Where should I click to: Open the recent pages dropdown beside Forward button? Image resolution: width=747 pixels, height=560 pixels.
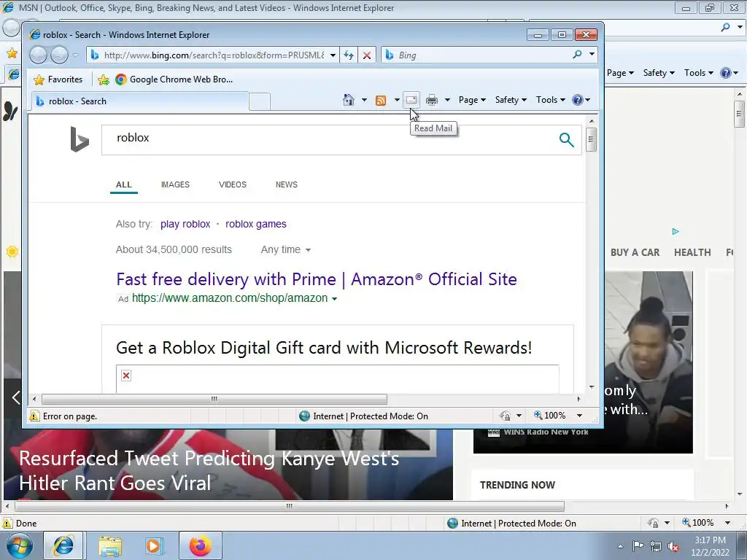[75, 55]
